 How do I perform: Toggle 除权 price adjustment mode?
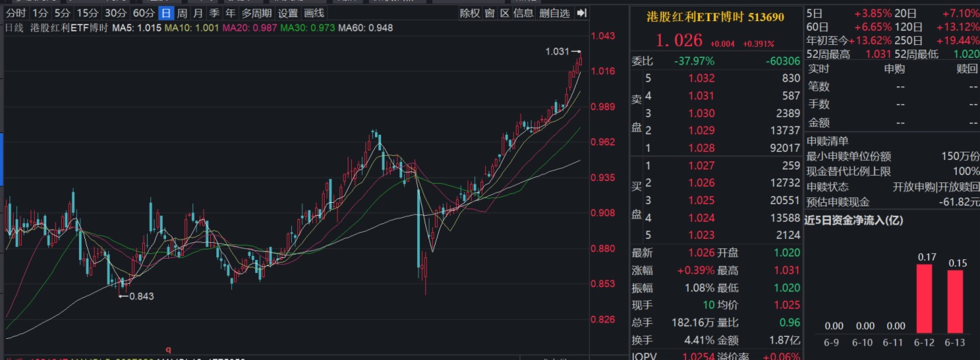tap(470, 13)
